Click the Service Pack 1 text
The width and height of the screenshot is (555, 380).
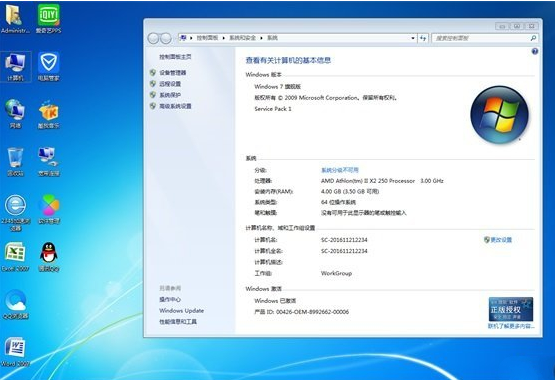[x=273, y=109]
